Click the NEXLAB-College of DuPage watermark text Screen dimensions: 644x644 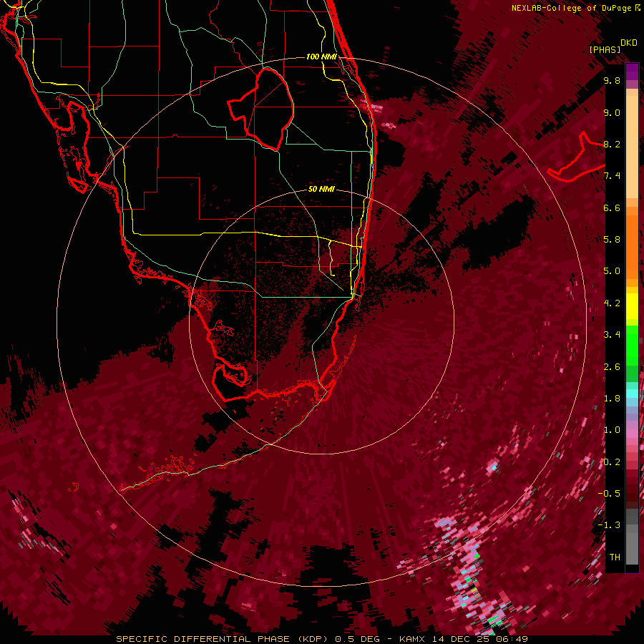click(x=575, y=8)
